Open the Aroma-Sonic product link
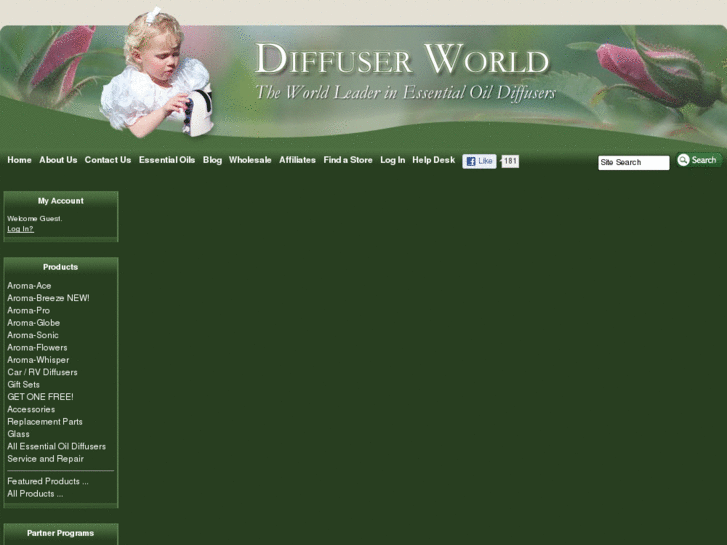This screenshot has width=727, height=545. click(33, 335)
